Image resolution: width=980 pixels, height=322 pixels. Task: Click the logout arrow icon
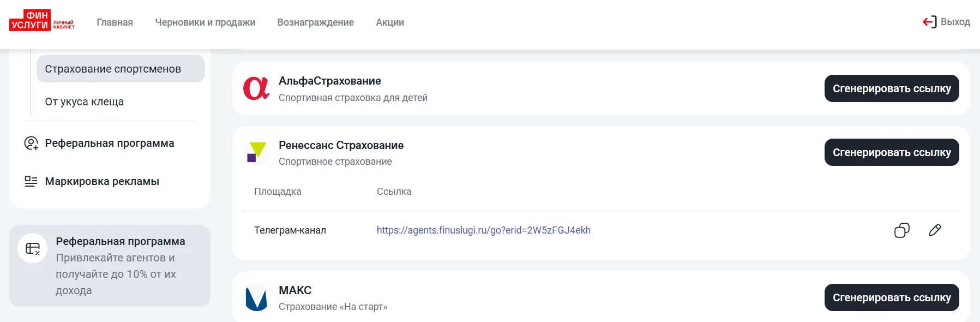(x=929, y=22)
